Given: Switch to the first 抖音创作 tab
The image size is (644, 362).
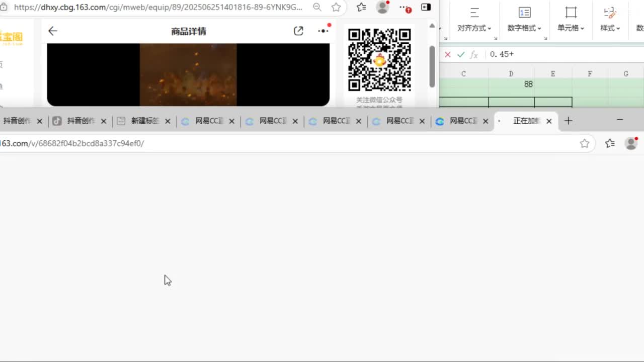Looking at the screenshot, I should click(17, 121).
